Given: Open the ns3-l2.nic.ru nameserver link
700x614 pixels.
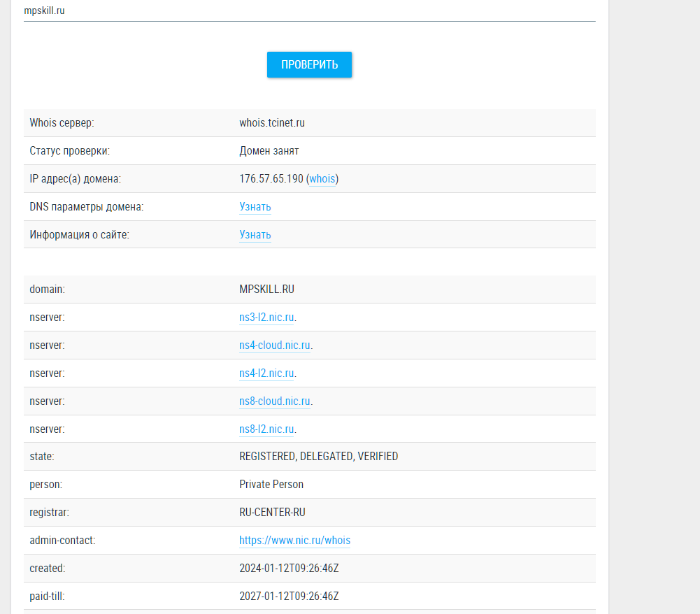Looking at the screenshot, I should (x=266, y=317).
